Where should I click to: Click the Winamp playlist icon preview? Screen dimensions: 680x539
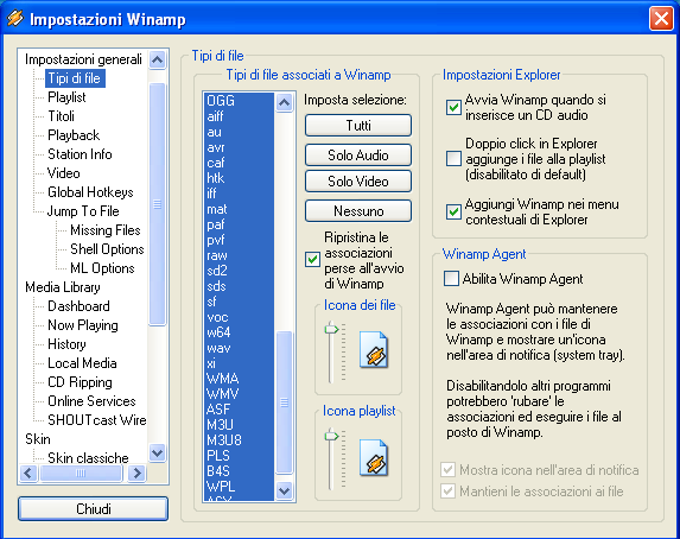coord(373,457)
